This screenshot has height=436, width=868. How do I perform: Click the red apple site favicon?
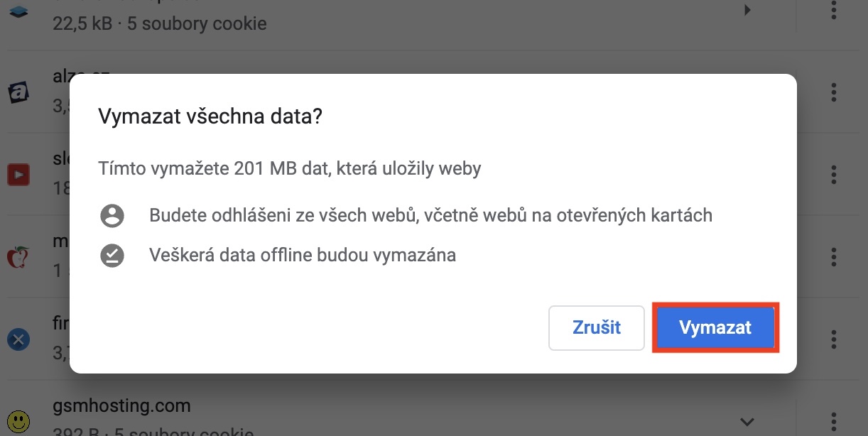(17, 257)
